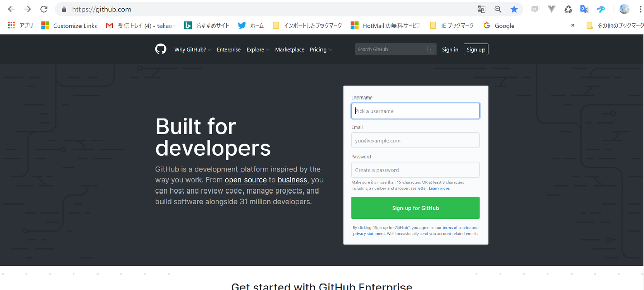Click the Email input field
This screenshot has width=644, height=290.
416,140
